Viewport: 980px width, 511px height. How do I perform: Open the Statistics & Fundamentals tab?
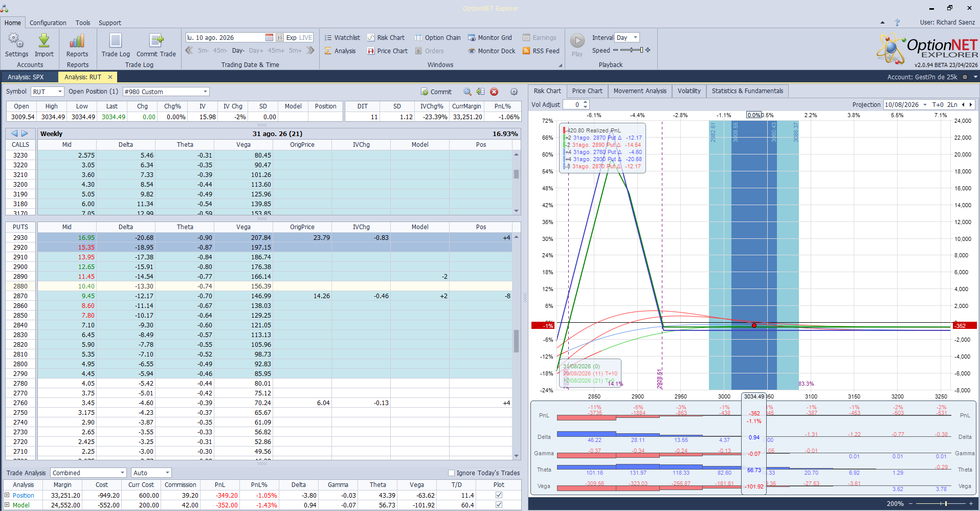tap(747, 91)
